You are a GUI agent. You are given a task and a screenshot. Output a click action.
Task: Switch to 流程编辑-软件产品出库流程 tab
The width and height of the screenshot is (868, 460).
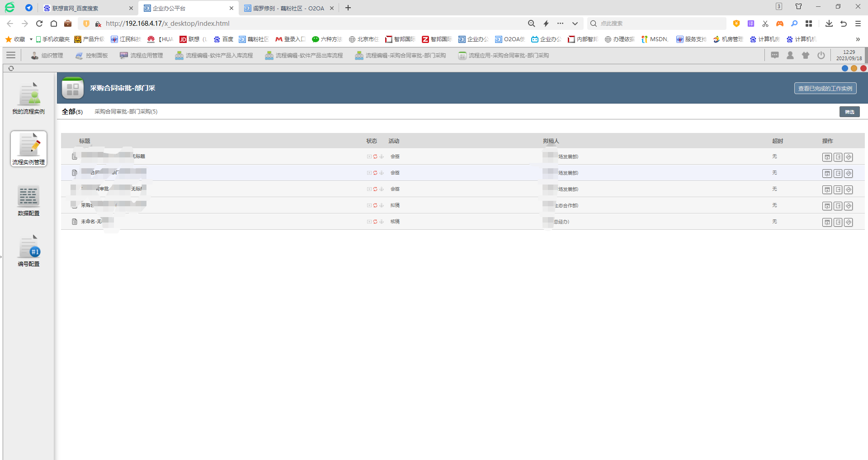click(x=304, y=55)
